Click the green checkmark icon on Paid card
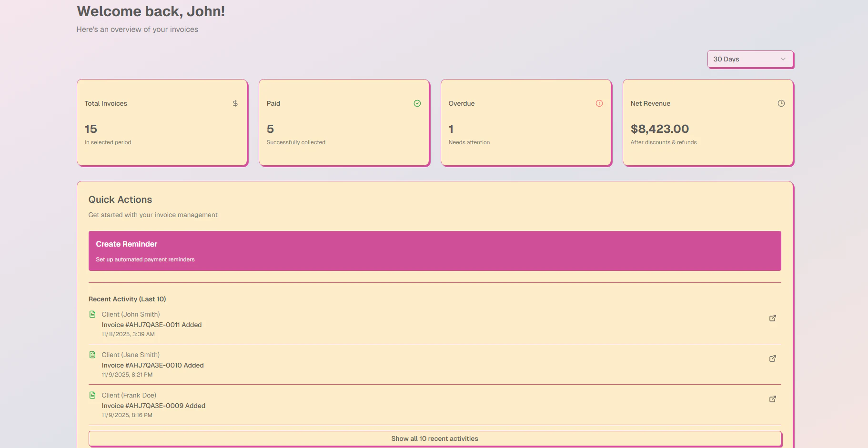 point(417,103)
